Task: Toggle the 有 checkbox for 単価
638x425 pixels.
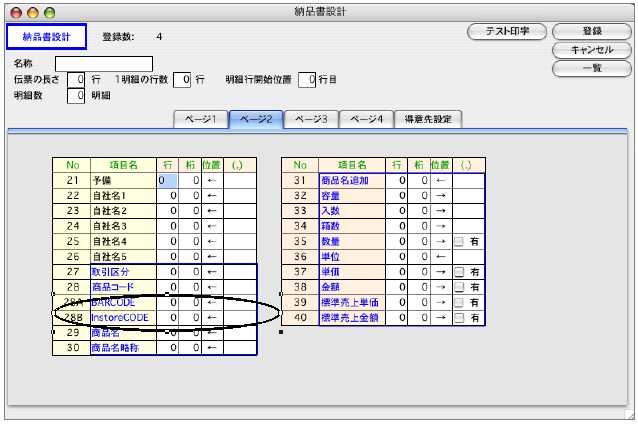Action: tap(459, 272)
